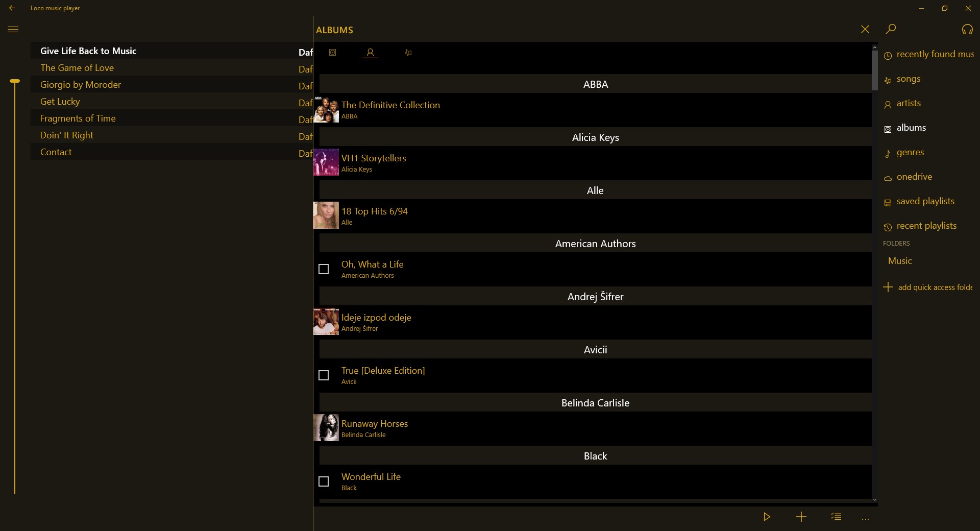The height and width of the screenshot is (531, 980).
Task: Click the headphones icon in the top bar
Action: click(x=967, y=29)
